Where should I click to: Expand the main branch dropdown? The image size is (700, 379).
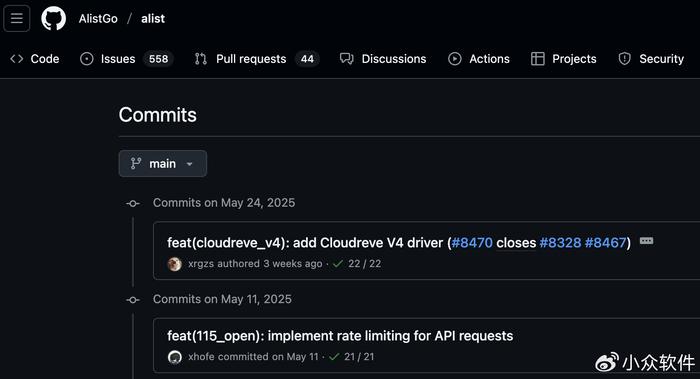162,164
